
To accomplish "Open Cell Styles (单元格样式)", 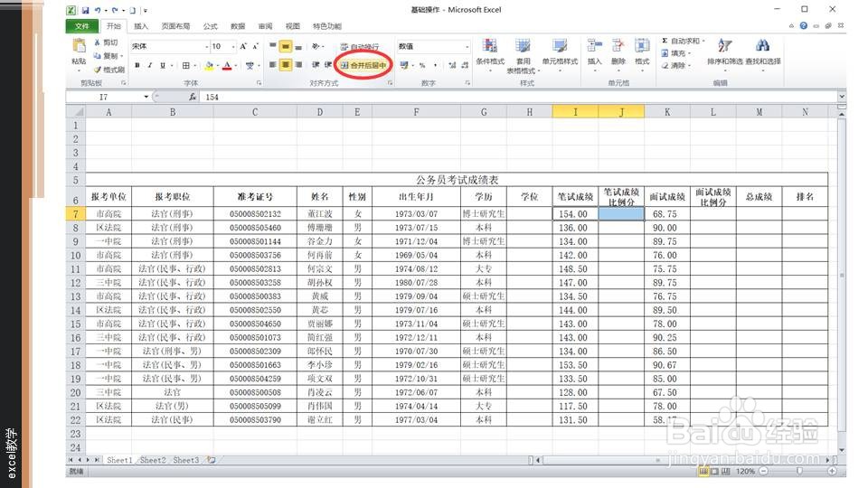I will point(560,55).
